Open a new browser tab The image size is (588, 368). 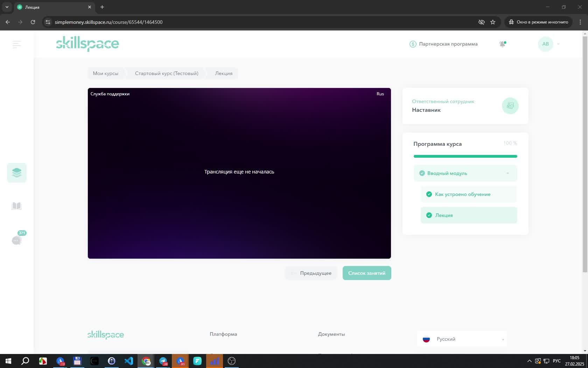pos(102,7)
